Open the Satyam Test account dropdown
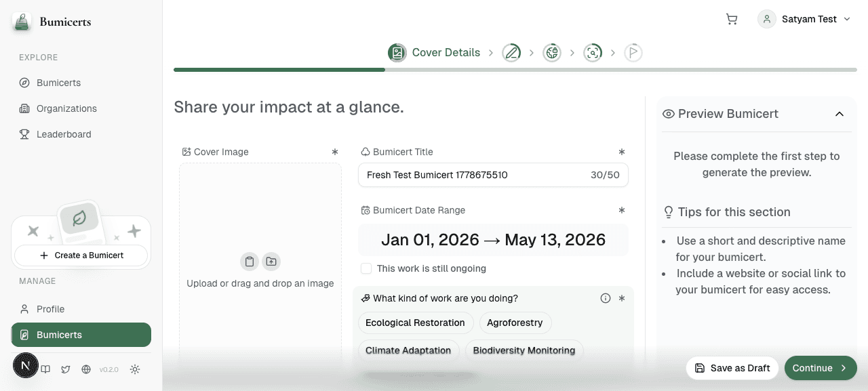This screenshot has height=391, width=868. coord(804,19)
